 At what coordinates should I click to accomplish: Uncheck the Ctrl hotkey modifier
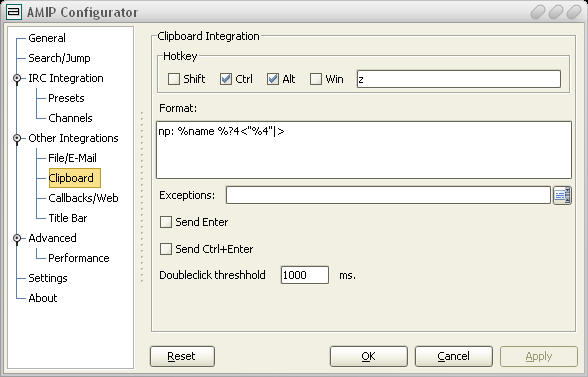(226, 79)
